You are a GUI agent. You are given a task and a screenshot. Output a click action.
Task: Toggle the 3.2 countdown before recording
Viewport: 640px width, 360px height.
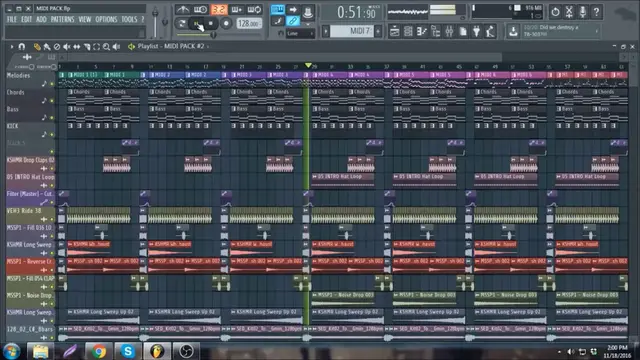(219, 9)
